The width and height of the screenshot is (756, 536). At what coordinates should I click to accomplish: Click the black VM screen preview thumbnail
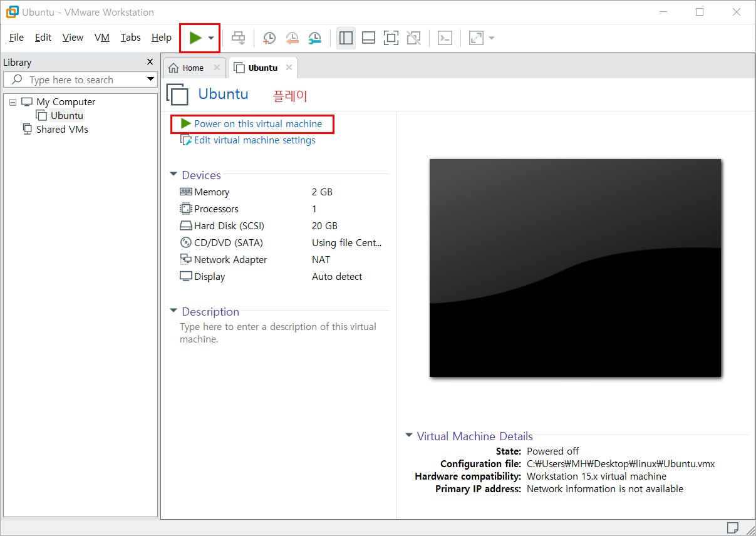(x=575, y=268)
